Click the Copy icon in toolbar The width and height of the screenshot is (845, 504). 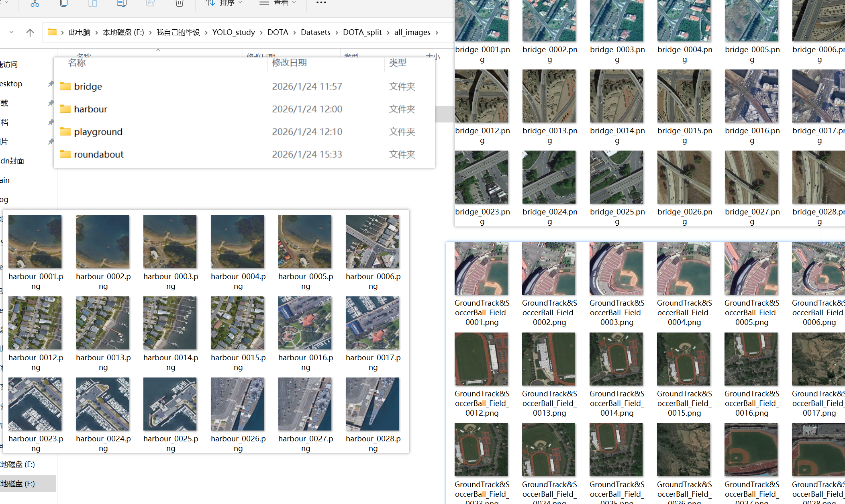64,4
